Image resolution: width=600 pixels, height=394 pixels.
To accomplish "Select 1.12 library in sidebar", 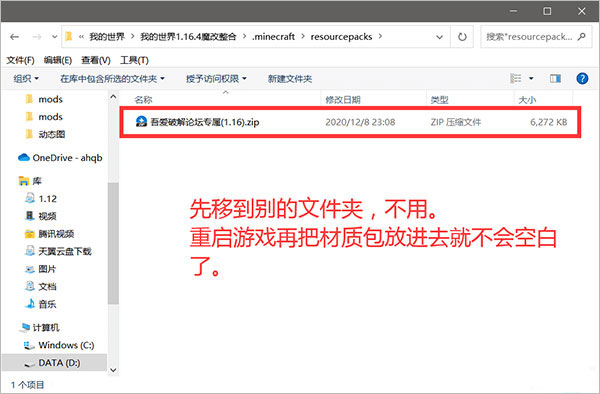I will pyautogui.click(x=41, y=199).
